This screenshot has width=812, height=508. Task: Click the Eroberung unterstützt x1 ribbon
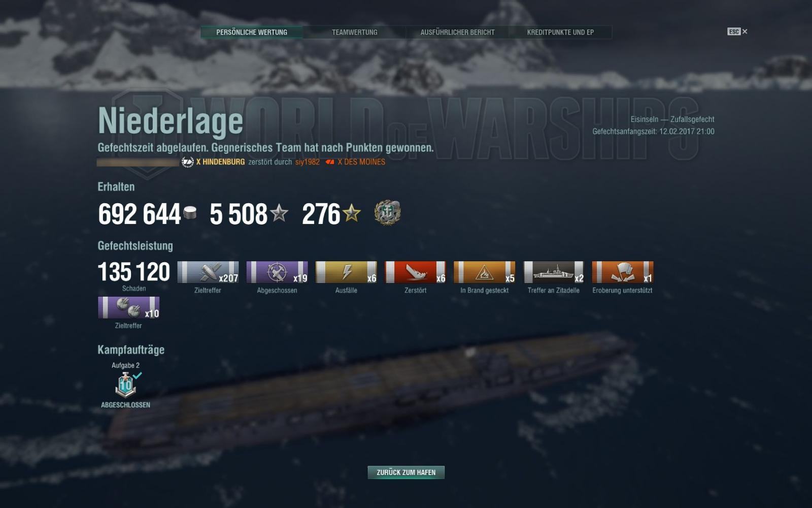coord(623,272)
